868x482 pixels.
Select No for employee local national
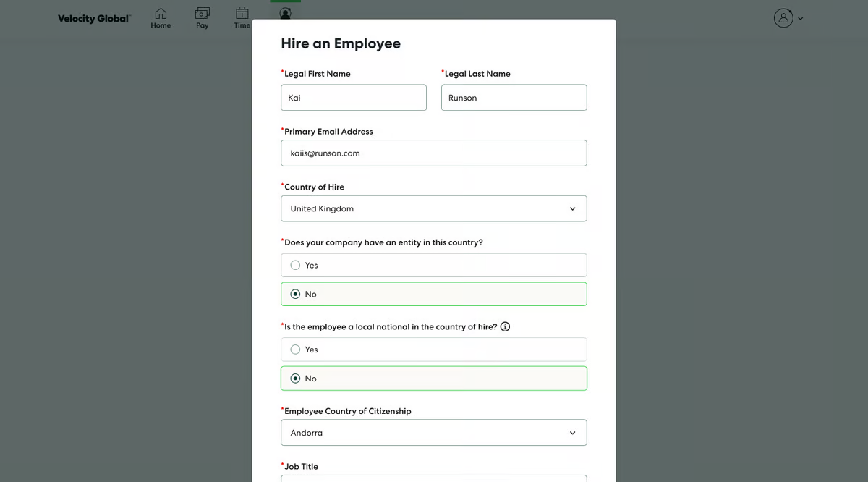[295, 379]
